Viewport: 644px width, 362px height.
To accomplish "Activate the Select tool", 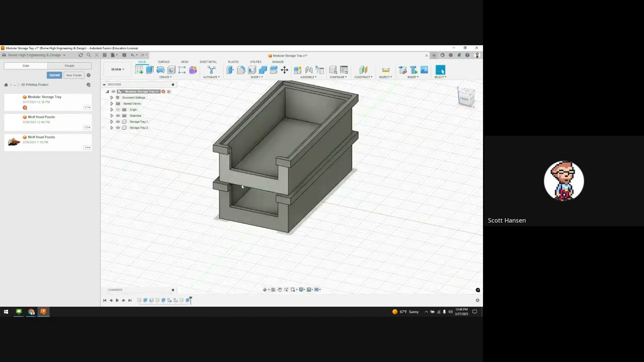I will click(440, 70).
